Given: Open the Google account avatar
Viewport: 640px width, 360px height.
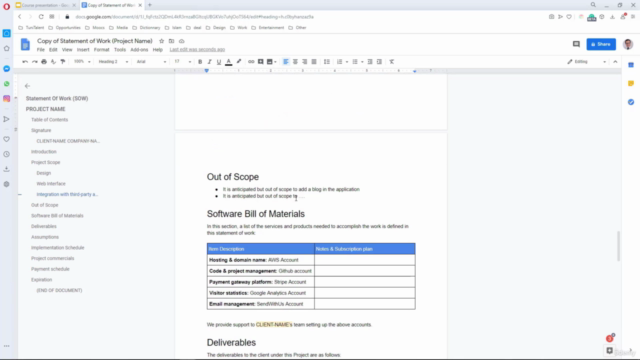Looking at the screenshot, I should [628, 44].
